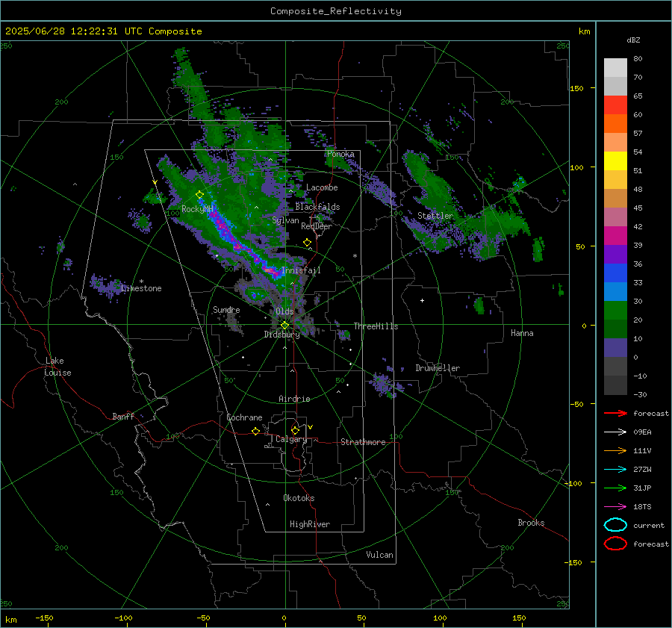The height and width of the screenshot is (628, 672).
Task: Click the Limestone map label
Action: (141, 288)
